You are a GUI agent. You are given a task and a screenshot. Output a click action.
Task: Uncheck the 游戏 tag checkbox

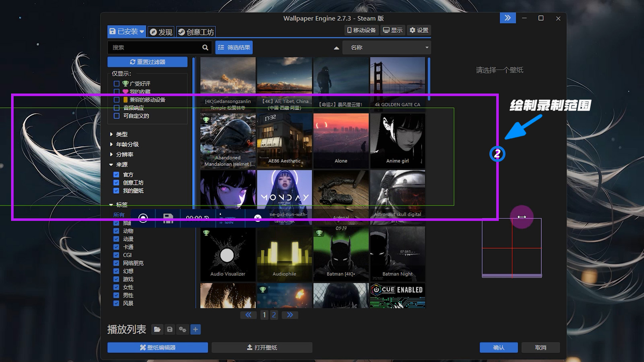coord(116,279)
